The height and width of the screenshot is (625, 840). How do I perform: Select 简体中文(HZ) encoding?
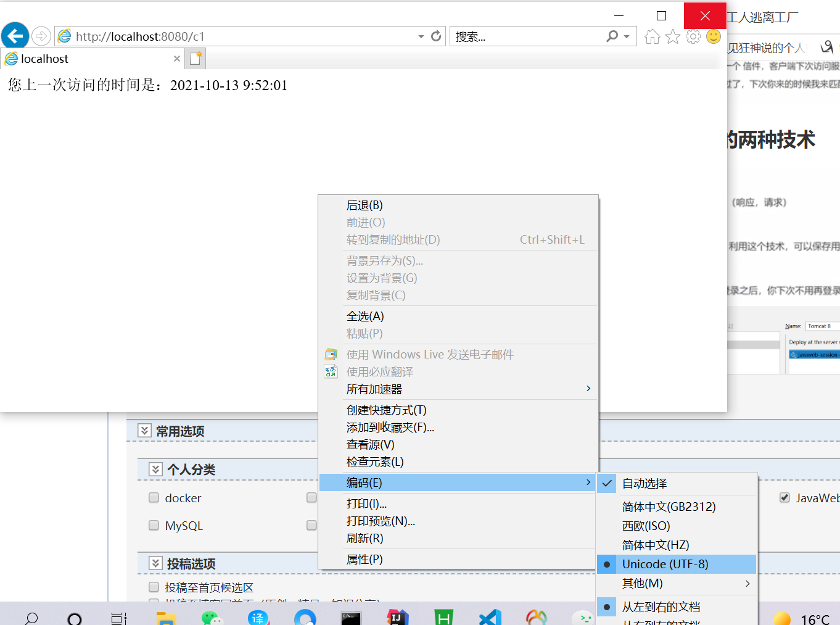click(677, 545)
